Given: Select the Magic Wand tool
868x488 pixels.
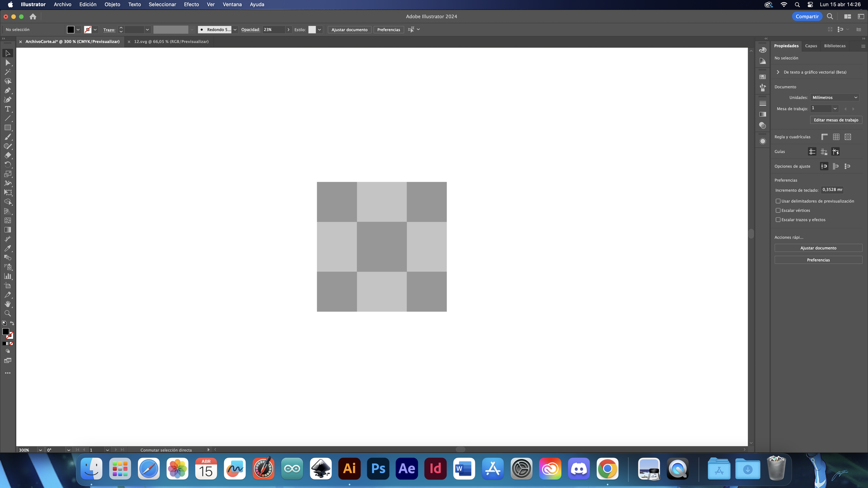Looking at the screenshot, I should (x=8, y=72).
